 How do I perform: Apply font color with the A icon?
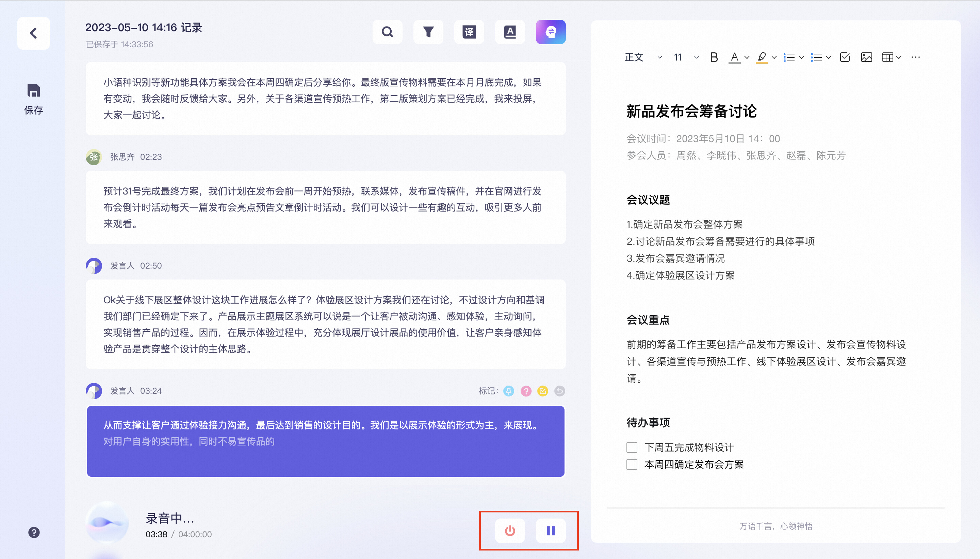point(735,57)
